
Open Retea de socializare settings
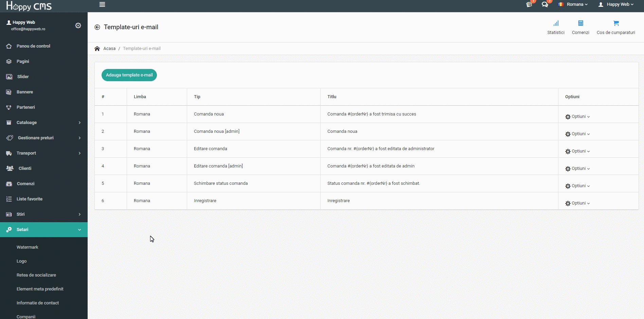(36, 275)
